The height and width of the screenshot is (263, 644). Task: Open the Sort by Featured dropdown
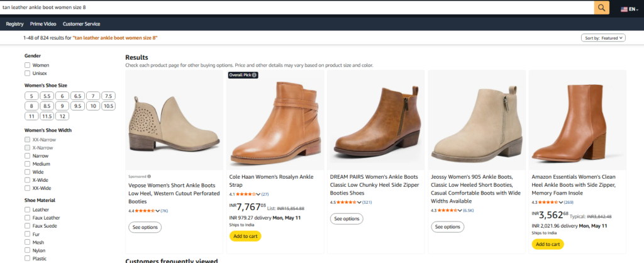(x=603, y=38)
